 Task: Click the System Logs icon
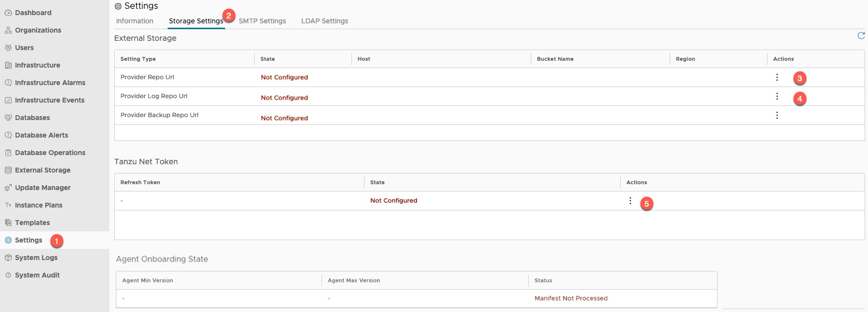[x=8, y=258]
